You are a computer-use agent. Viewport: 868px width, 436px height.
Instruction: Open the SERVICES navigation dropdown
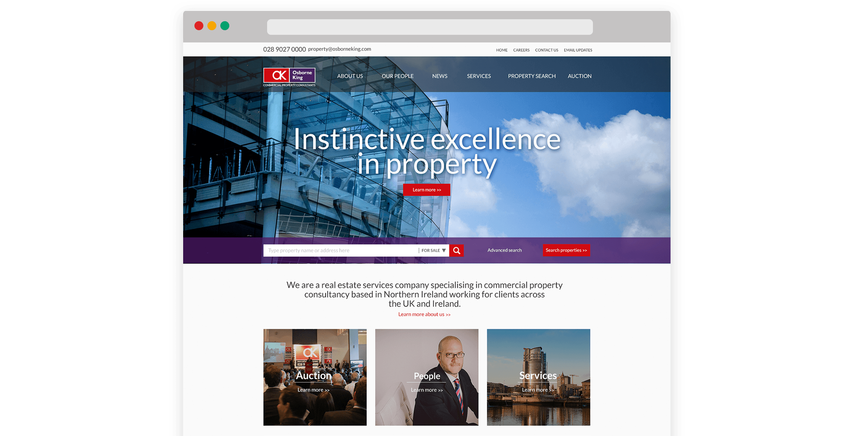tap(478, 76)
